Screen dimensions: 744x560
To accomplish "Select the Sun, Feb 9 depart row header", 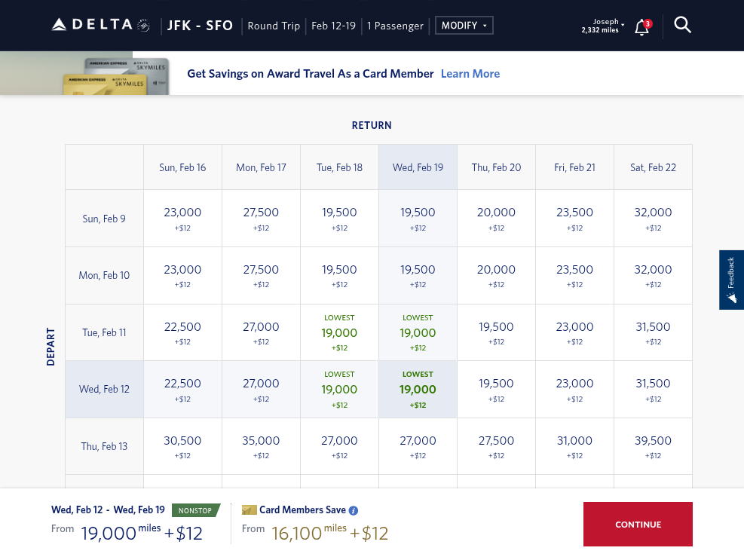I will (104, 219).
